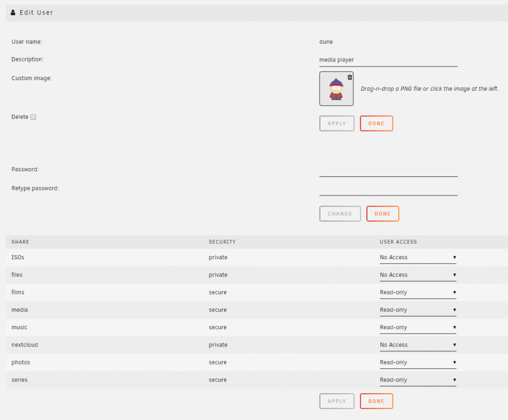Select photos share access dropdown
508x420 pixels.
(x=418, y=362)
